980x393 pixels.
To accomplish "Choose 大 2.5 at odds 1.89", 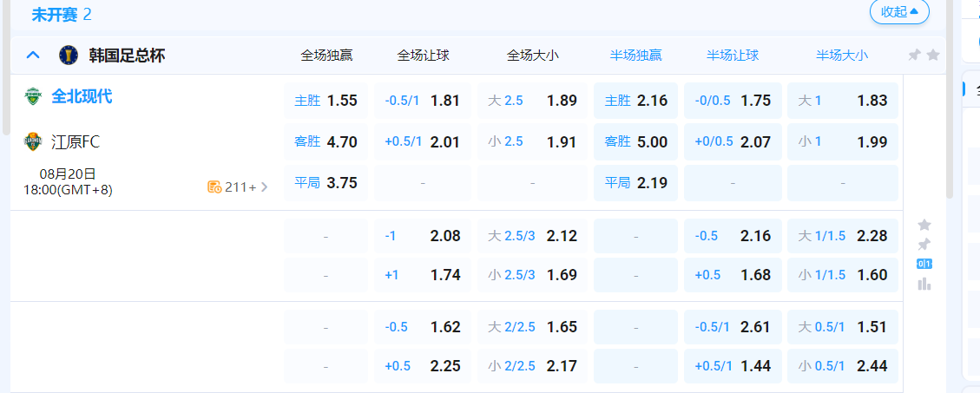I will 532,101.
